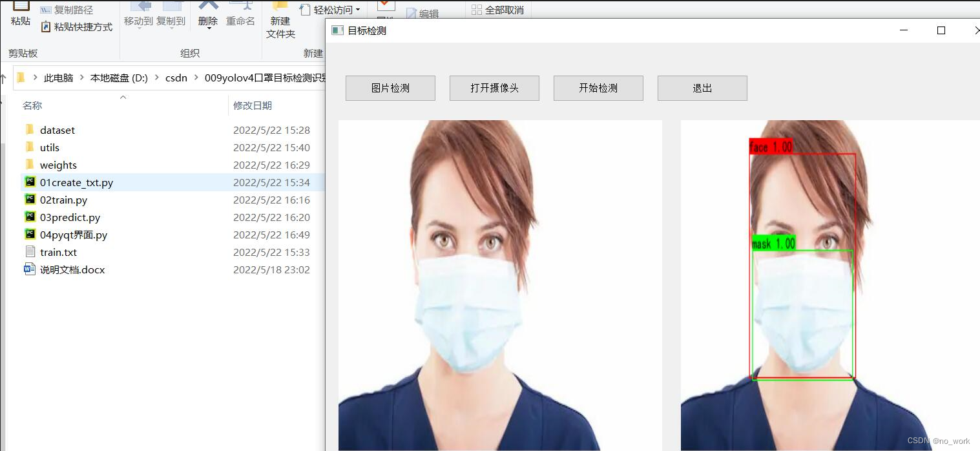
Task: Click the Word icon of 说明文档.docx
Action: point(30,269)
